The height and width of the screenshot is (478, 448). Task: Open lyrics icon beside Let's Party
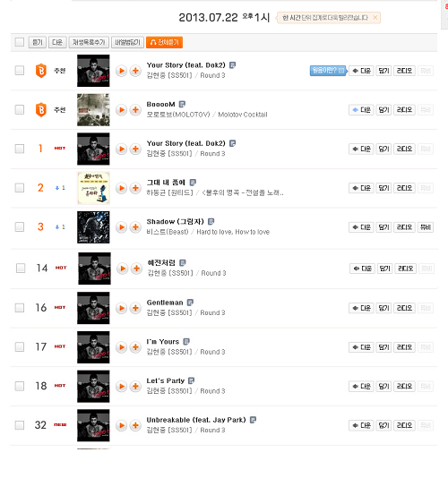click(x=192, y=380)
